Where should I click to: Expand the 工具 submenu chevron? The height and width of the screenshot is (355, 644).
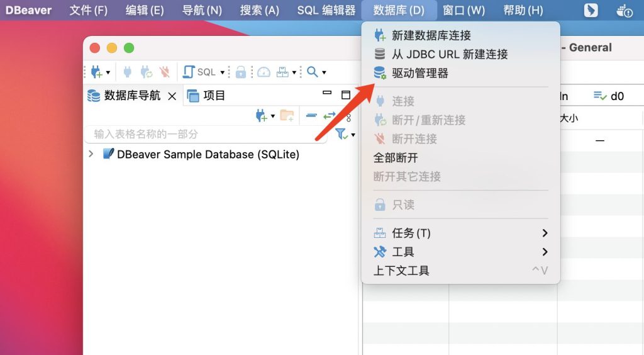tap(545, 252)
